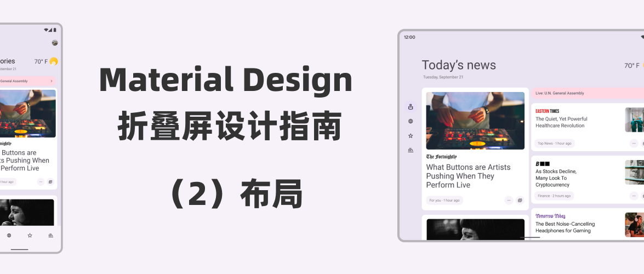Tap the globe icon in phone bottom navigation
Viewport: 644px width, 274px height.
tap(9, 236)
